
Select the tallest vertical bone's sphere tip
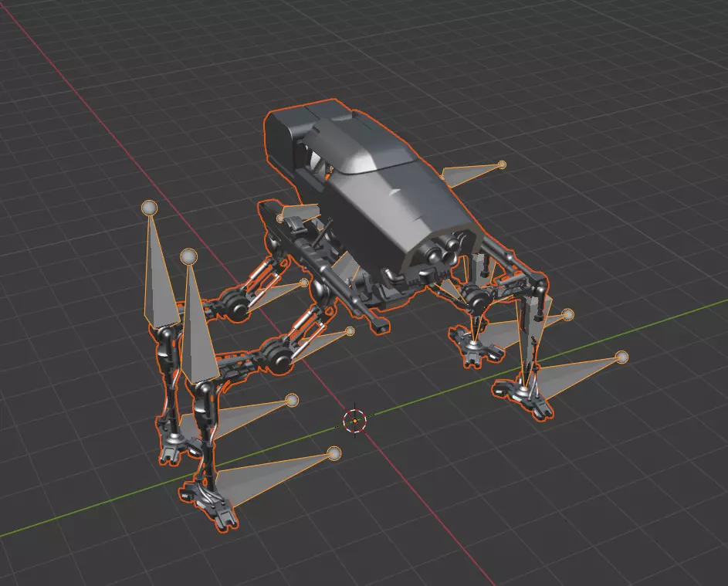(x=149, y=208)
